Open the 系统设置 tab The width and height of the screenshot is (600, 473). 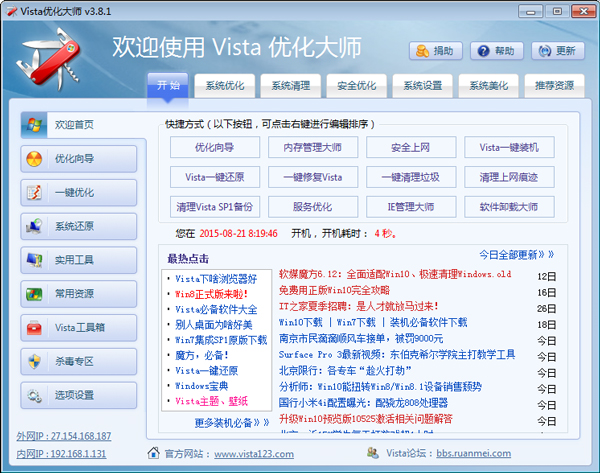(422, 85)
